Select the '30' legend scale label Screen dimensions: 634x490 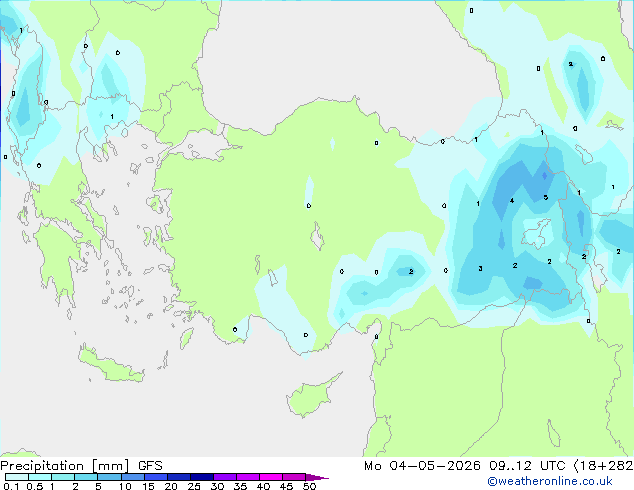(x=217, y=486)
